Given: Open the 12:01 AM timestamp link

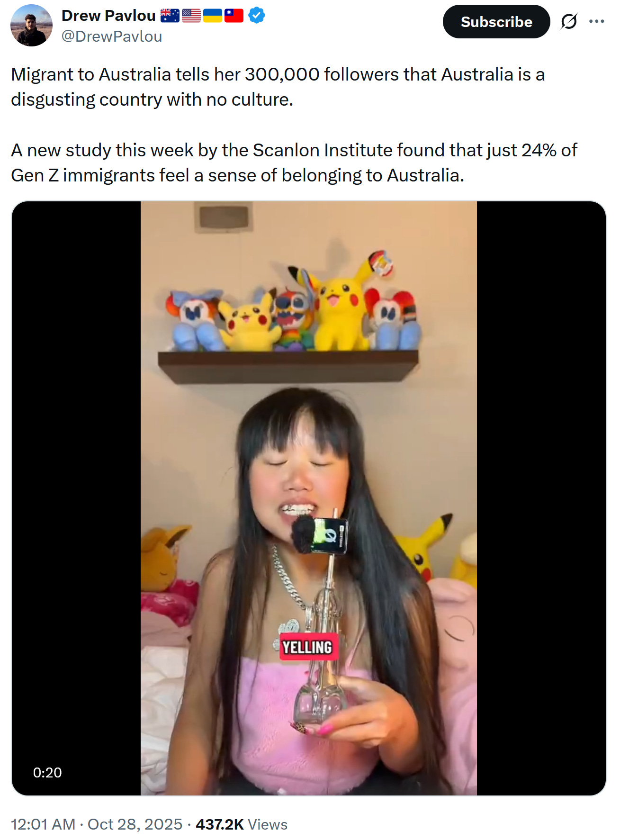Looking at the screenshot, I should pyautogui.click(x=43, y=824).
